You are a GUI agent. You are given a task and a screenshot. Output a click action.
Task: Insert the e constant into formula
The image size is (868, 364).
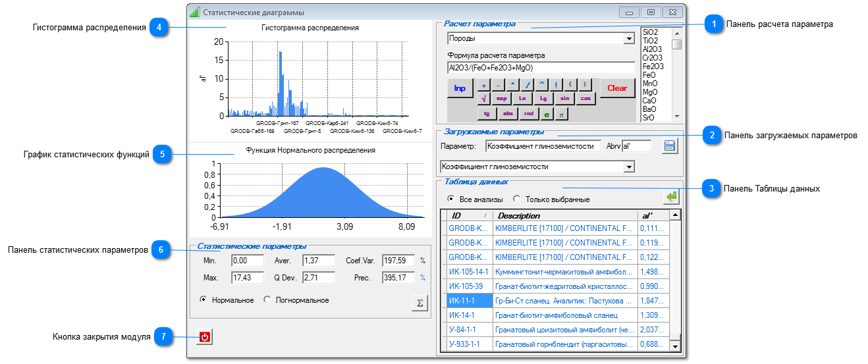[547, 114]
